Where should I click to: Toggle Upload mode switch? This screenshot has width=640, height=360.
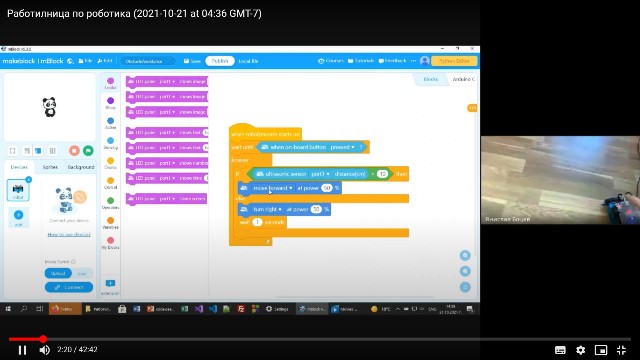[x=58, y=273]
